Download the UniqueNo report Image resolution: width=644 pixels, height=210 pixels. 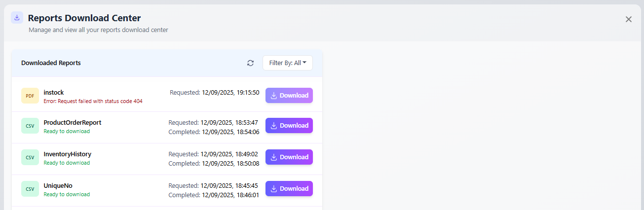point(289,189)
